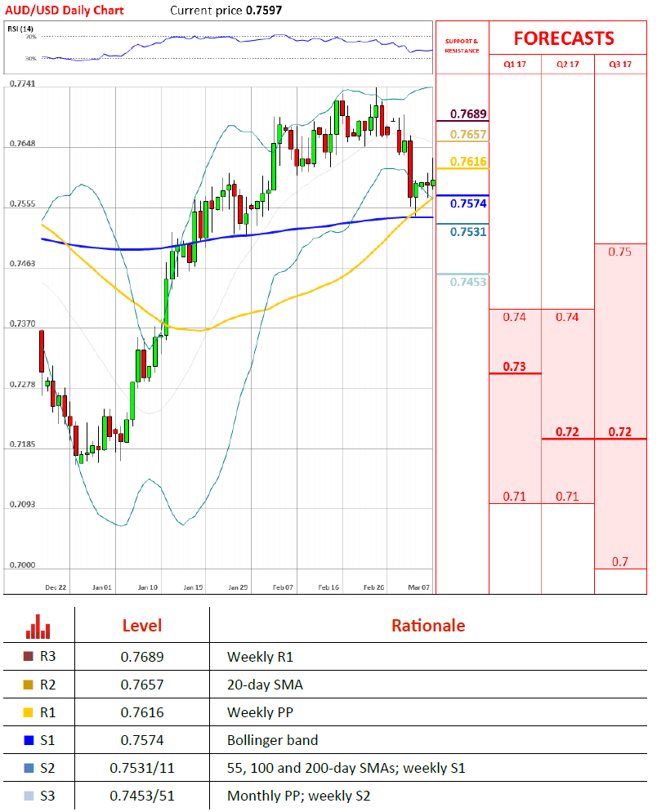Click the S2 steel blue color swatch
657x812 pixels.
coord(29,767)
